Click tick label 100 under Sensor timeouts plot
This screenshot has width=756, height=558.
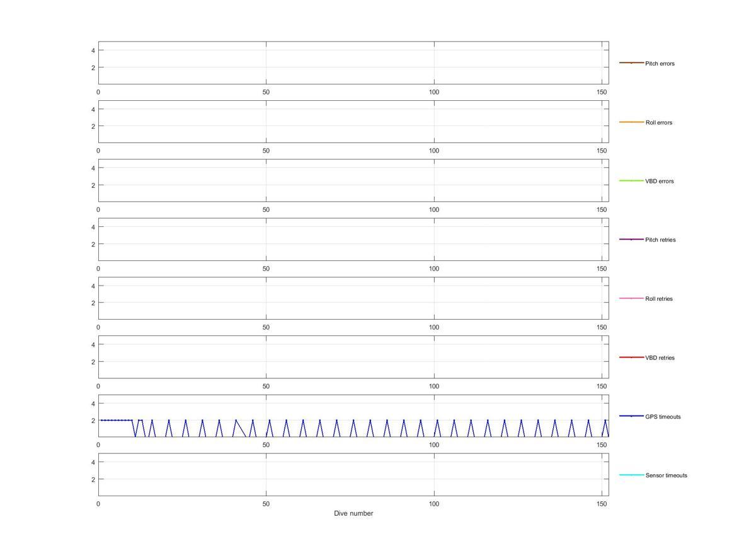(434, 504)
